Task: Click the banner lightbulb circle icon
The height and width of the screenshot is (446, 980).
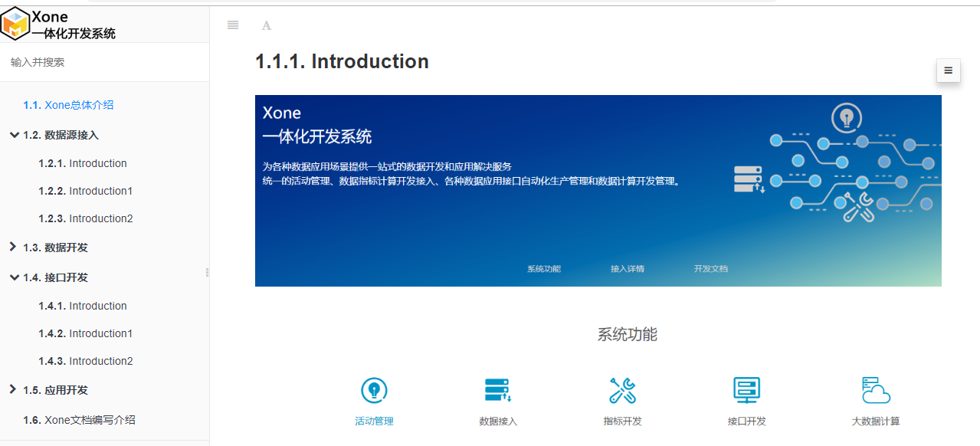Action: 847,119
